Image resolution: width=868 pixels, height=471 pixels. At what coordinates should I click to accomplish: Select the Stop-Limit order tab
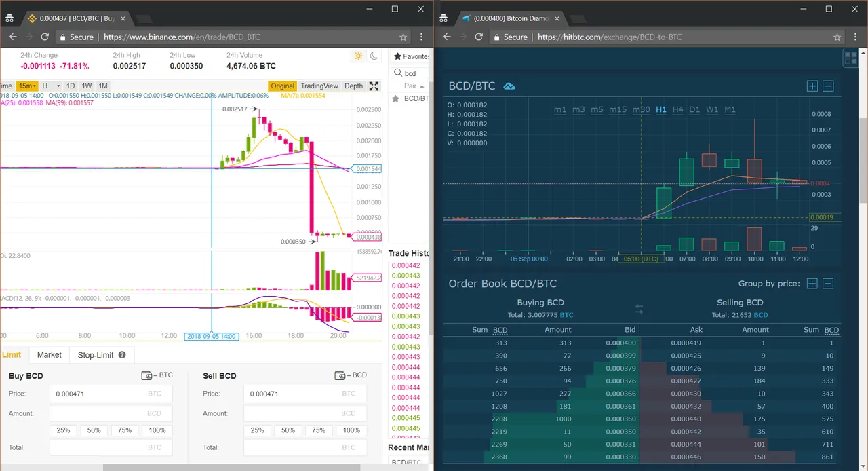coord(102,355)
